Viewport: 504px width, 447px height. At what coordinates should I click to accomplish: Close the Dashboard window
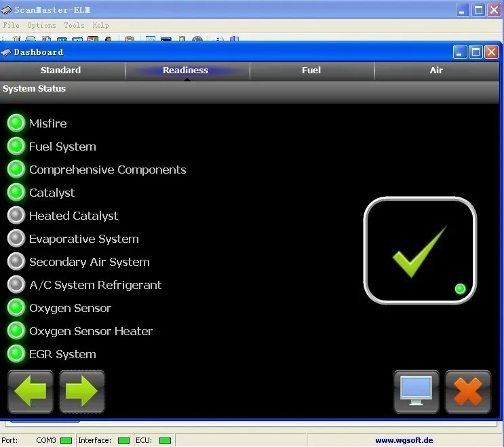pos(492,52)
